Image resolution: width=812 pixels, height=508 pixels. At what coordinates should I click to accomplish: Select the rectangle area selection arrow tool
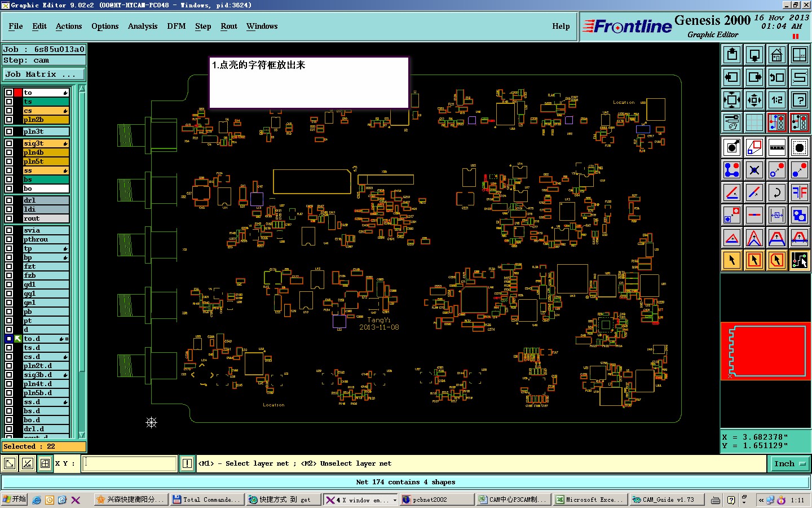tap(754, 260)
